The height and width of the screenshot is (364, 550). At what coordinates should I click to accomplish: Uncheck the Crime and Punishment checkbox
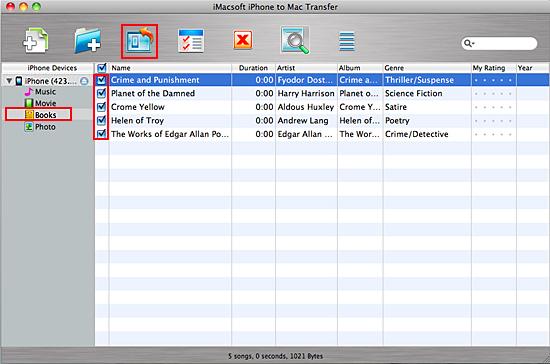[x=101, y=80]
